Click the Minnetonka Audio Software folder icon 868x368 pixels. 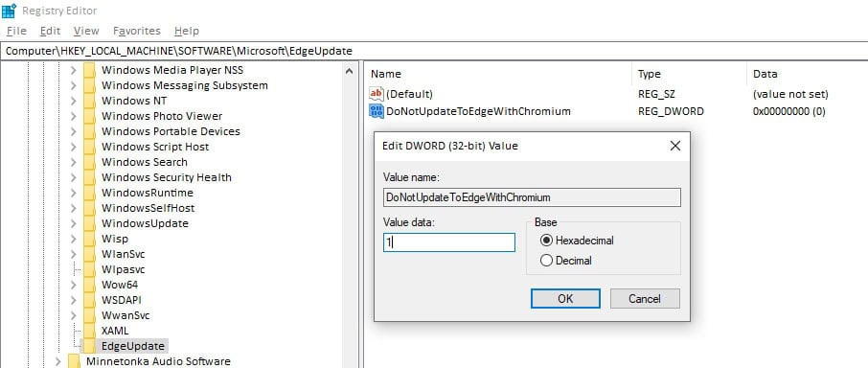pos(74,361)
